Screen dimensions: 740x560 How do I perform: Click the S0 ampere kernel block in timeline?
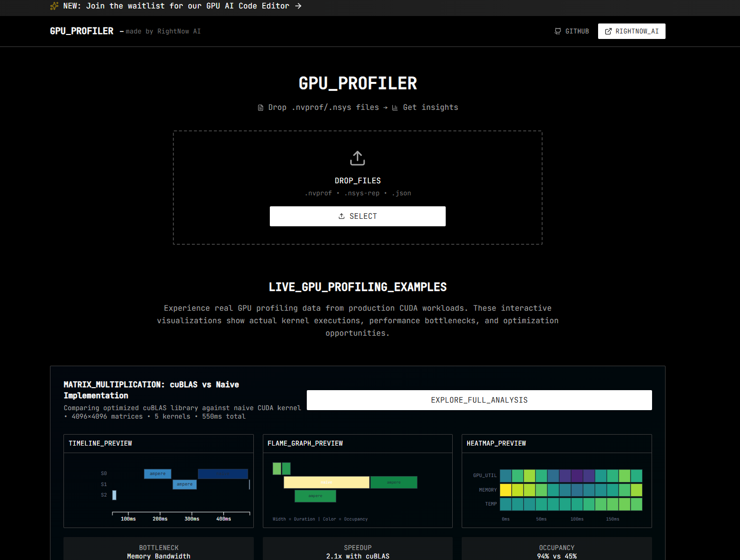coord(158,474)
